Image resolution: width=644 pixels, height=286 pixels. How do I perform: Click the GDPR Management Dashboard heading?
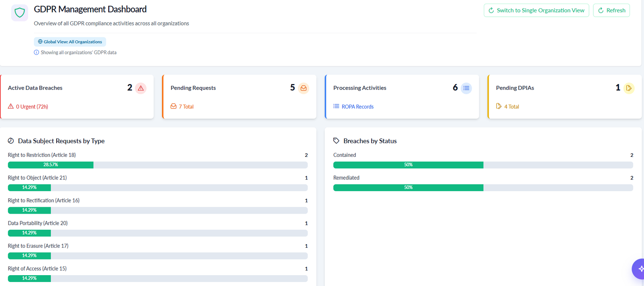(x=90, y=9)
